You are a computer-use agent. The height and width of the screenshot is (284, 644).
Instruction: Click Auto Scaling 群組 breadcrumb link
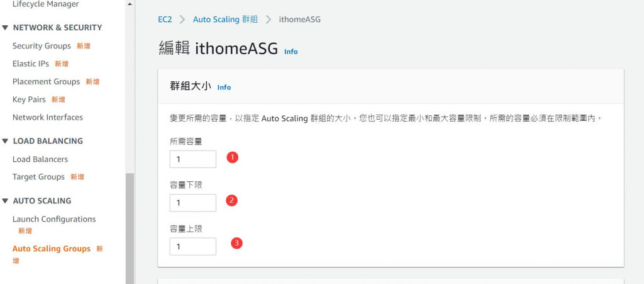226,20
